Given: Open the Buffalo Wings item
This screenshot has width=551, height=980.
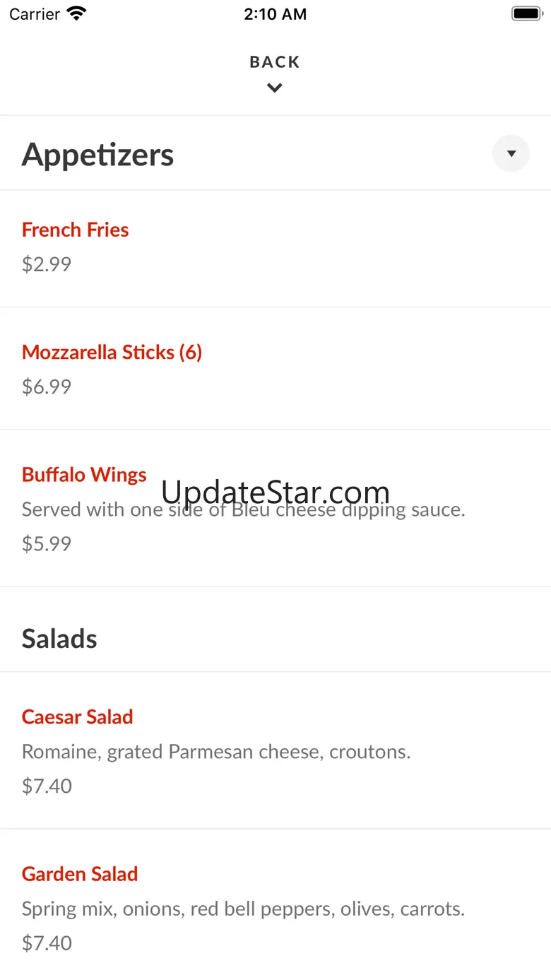Looking at the screenshot, I should (84, 474).
